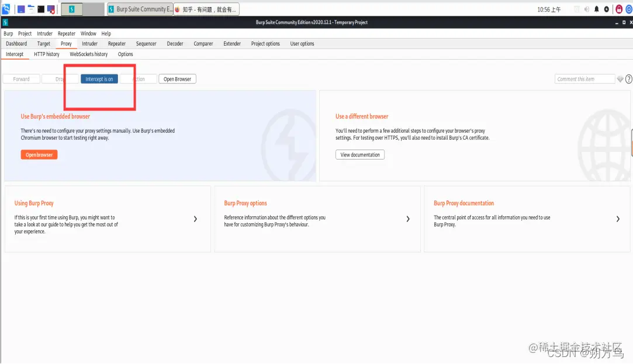Switch to the Intruder tool tab

click(x=89, y=44)
